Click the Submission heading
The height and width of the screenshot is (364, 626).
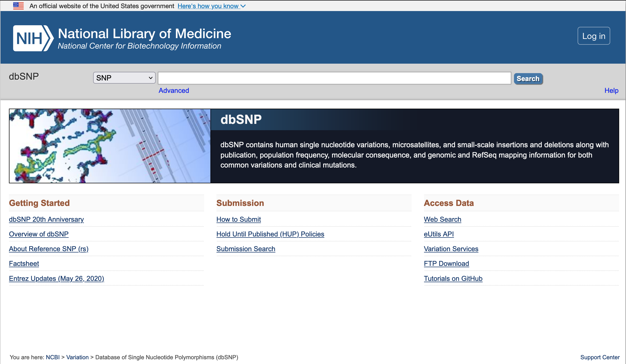[x=240, y=203]
